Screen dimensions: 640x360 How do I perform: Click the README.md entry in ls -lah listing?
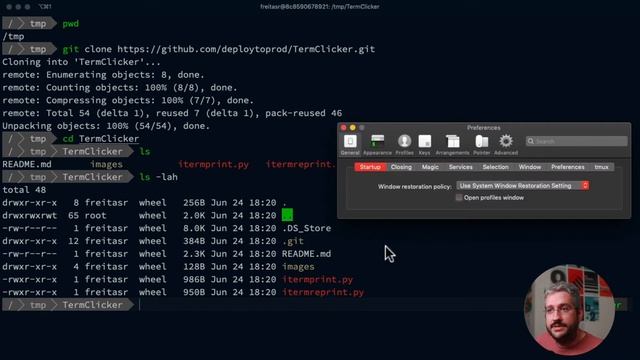[307, 254]
